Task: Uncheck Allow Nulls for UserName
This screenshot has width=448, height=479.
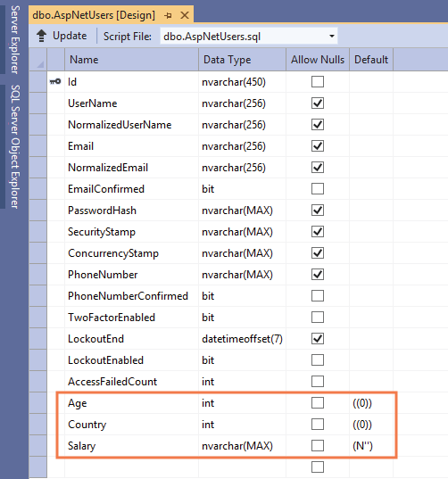Action: [x=318, y=103]
